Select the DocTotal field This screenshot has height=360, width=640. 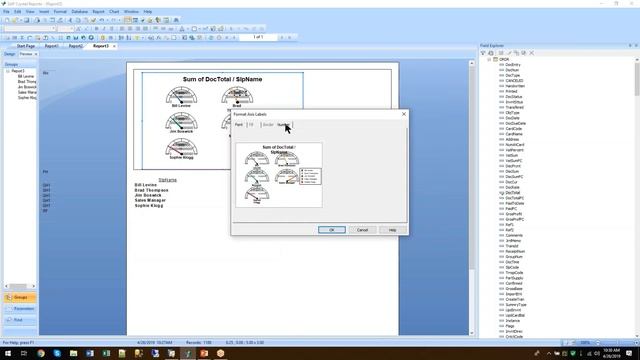coord(513,193)
